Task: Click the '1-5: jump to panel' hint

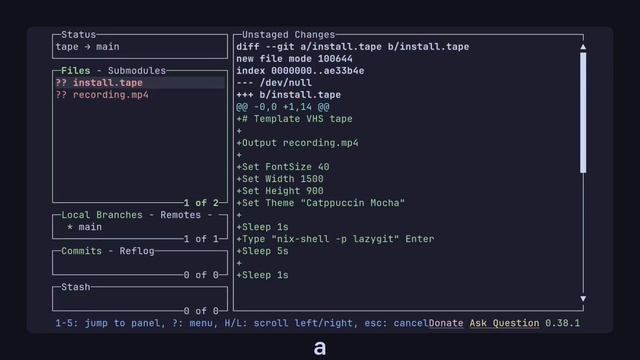Action: 108,323
